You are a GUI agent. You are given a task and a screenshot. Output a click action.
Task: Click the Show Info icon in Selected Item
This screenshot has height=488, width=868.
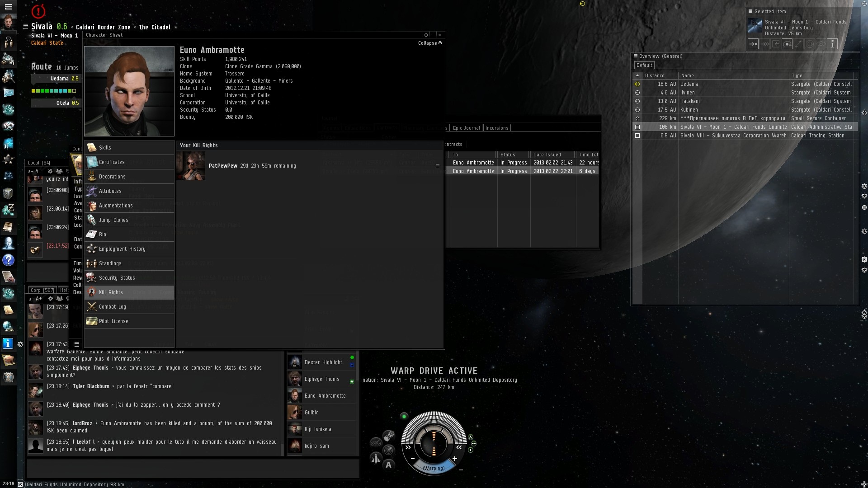(x=832, y=44)
